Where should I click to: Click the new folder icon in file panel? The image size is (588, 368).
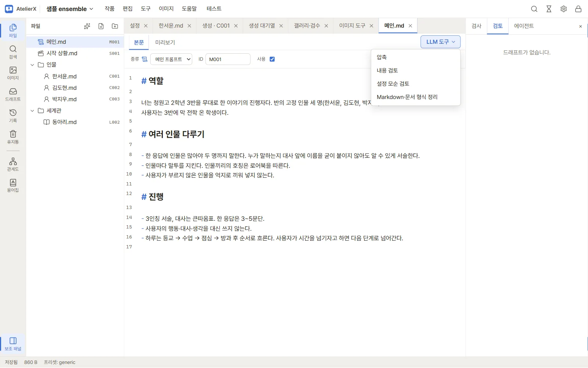click(x=115, y=26)
